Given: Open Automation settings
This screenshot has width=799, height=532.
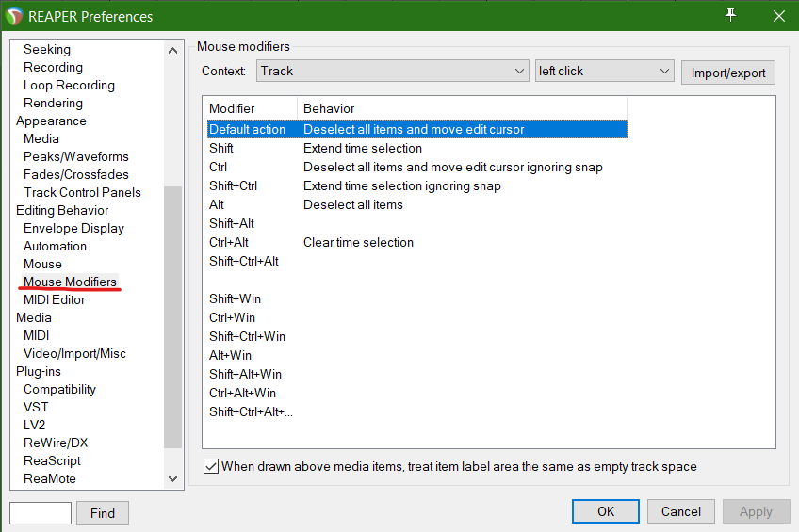Looking at the screenshot, I should pos(55,246).
